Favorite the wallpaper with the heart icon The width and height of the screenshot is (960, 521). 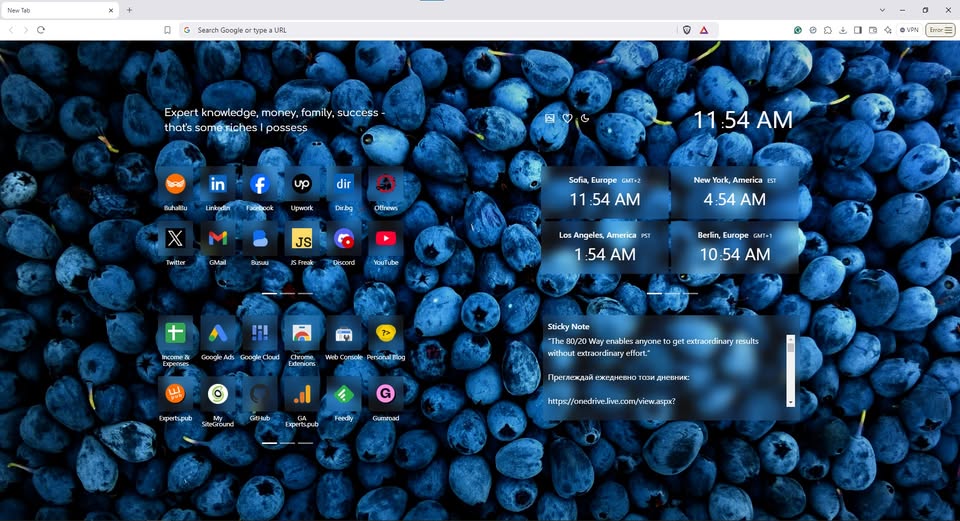coord(567,118)
